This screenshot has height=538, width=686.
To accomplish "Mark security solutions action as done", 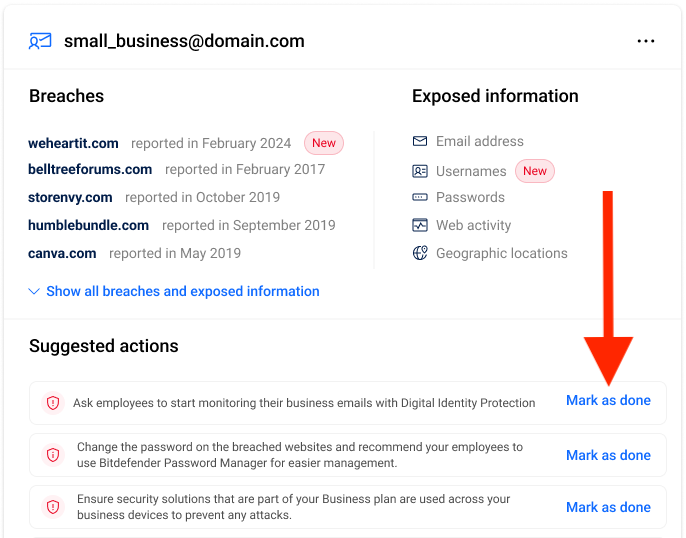I will point(608,507).
